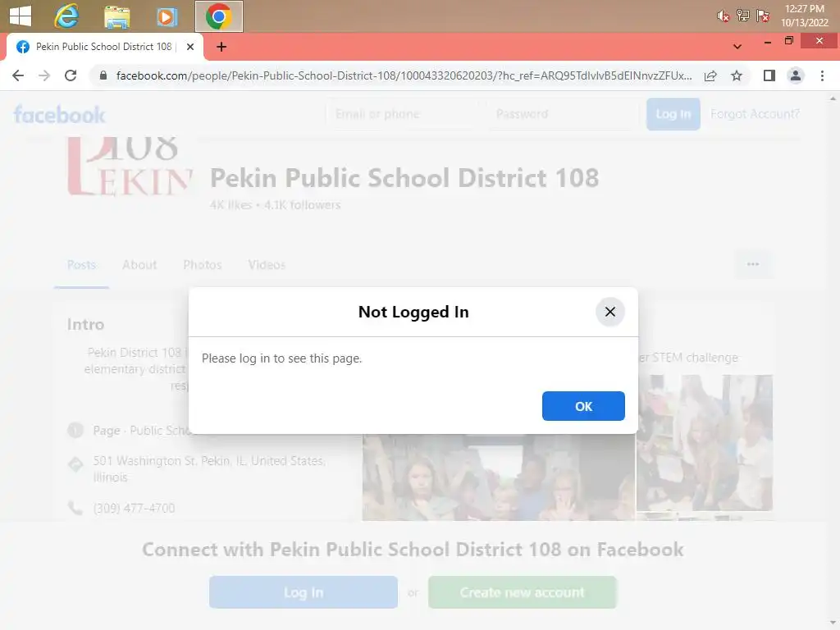View site security lock information
This screenshot has height=630, width=840.
pos(103,75)
